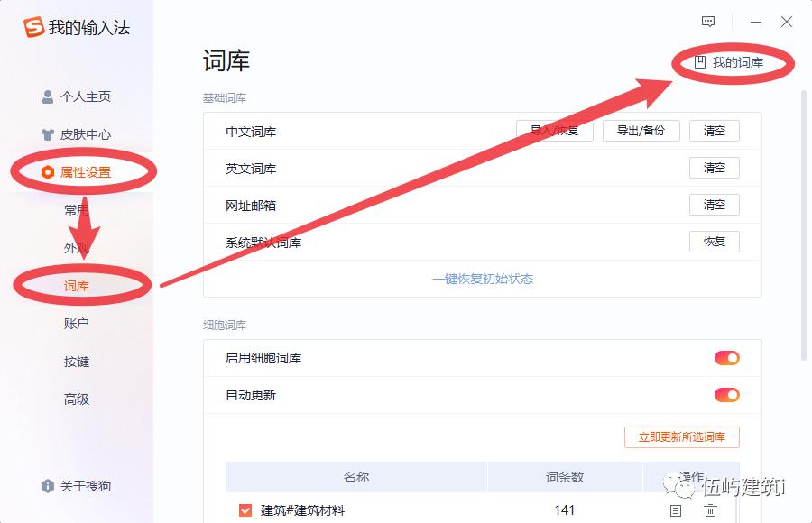This screenshot has width=812, height=523.
Task: Delete 建筑#建筑材料 with the trash icon
Action: (x=711, y=510)
